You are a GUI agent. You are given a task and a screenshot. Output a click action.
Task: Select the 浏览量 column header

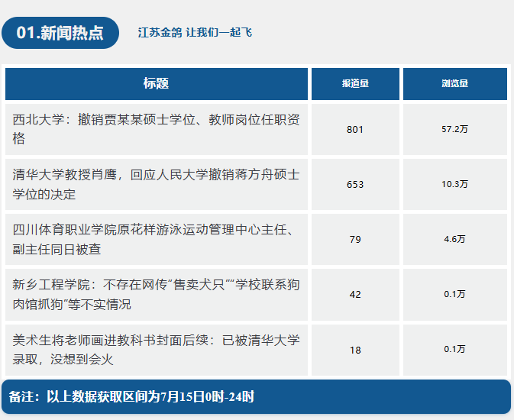point(455,83)
